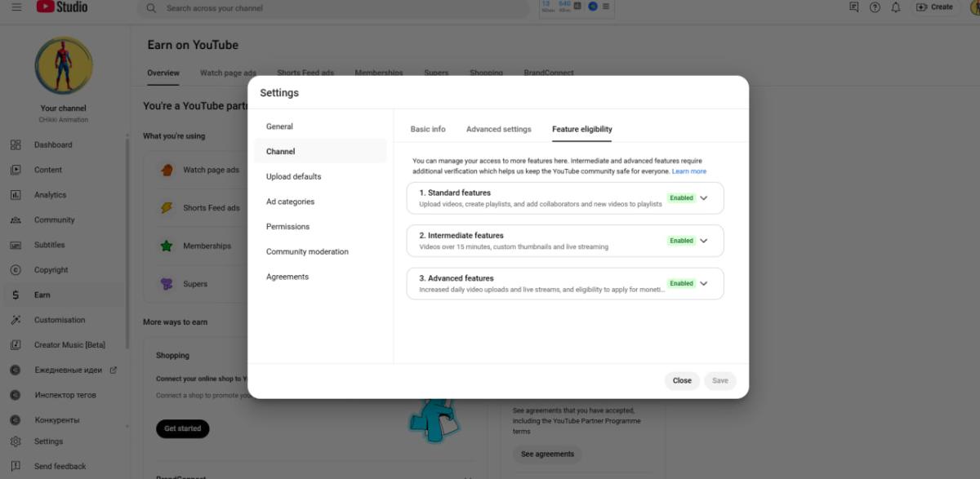980x479 pixels.
Task: Click the Enabled badge for Advanced features
Action: (681, 284)
